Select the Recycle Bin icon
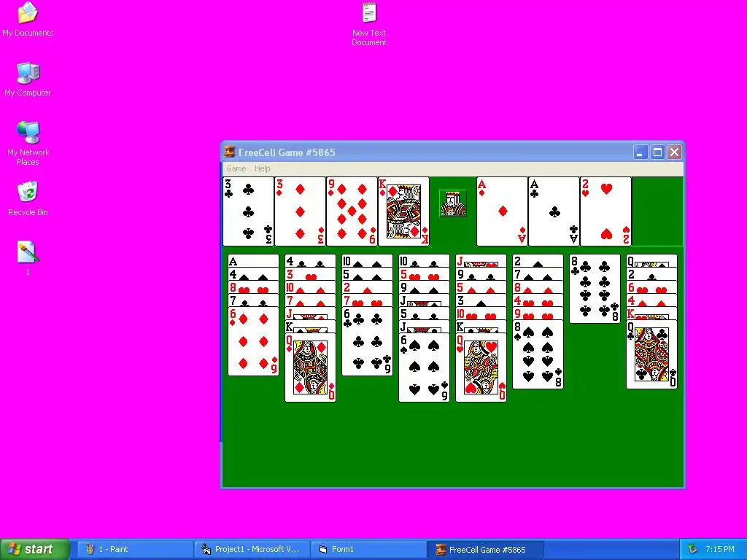Screen dimensions: 747x560 [x=28, y=199]
